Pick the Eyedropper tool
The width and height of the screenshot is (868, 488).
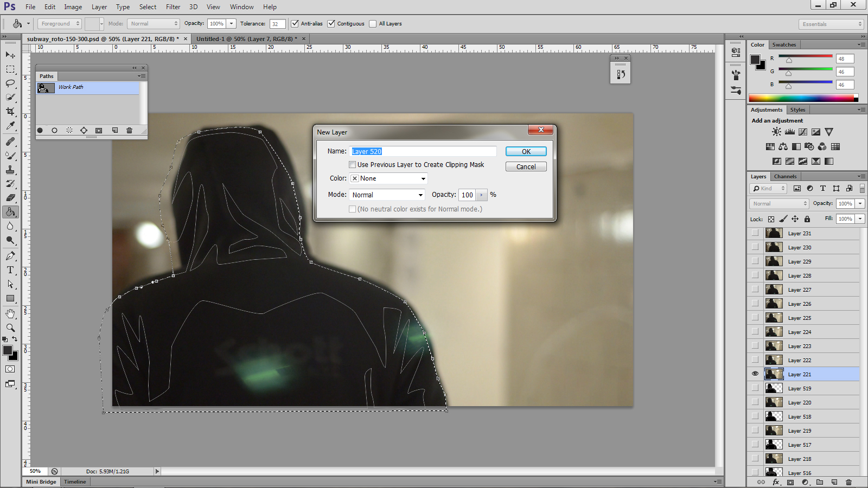(10, 126)
